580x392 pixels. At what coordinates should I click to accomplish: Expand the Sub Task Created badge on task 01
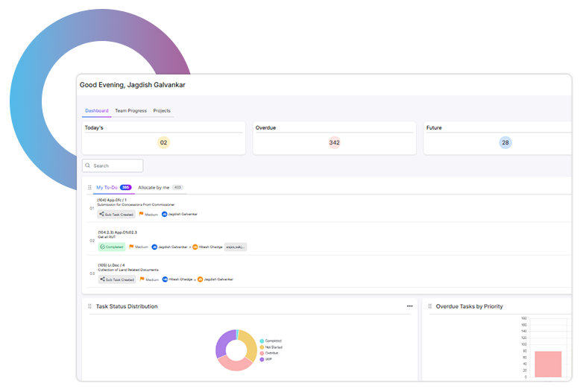(116, 214)
